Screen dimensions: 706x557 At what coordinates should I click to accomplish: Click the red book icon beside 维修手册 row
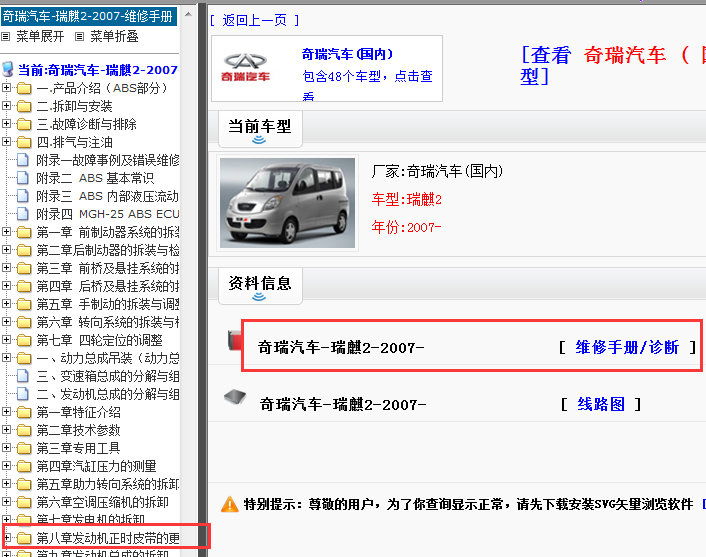(x=235, y=340)
